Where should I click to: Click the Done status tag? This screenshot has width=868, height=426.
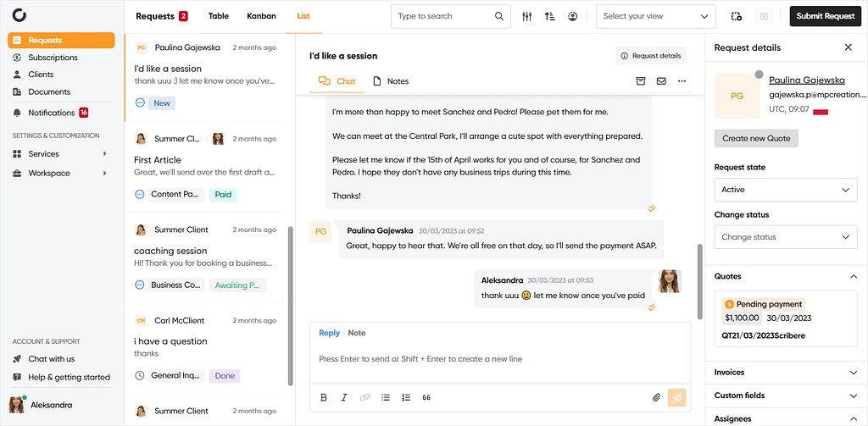[x=225, y=376]
